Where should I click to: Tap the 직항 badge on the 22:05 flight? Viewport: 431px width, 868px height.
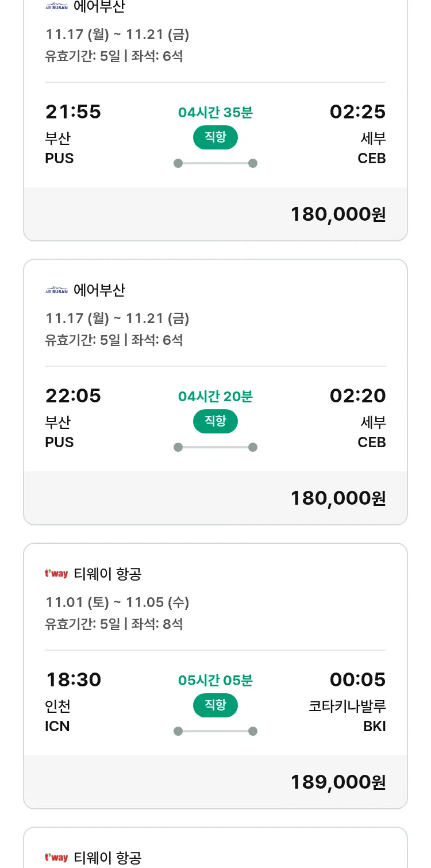click(x=215, y=421)
